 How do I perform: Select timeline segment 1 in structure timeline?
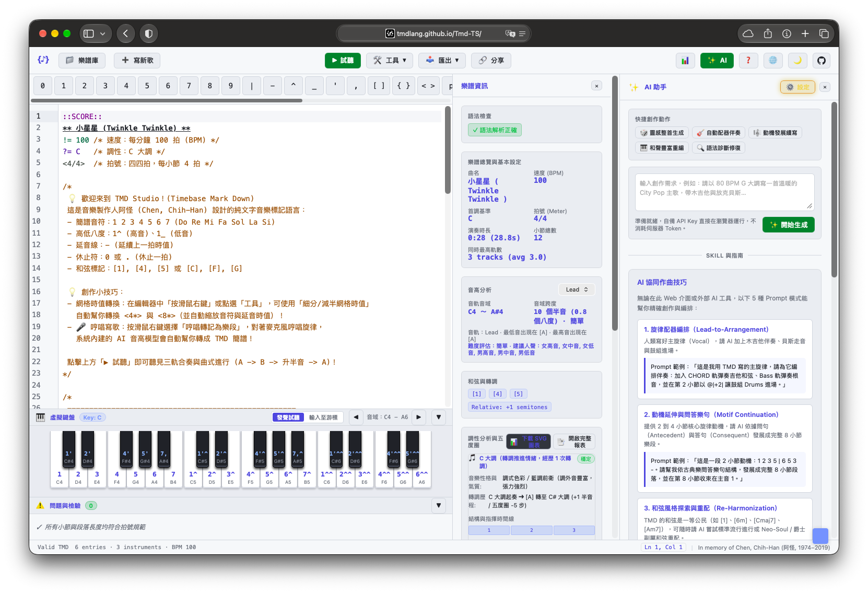[x=489, y=530]
